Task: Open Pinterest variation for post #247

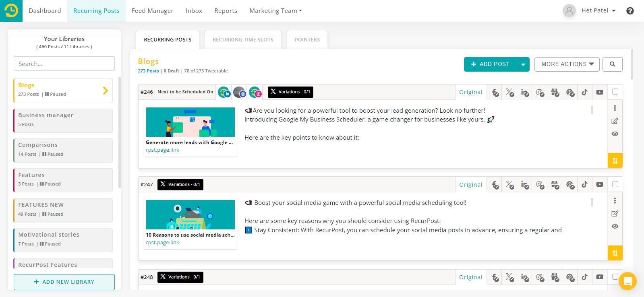Action: tap(570, 185)
